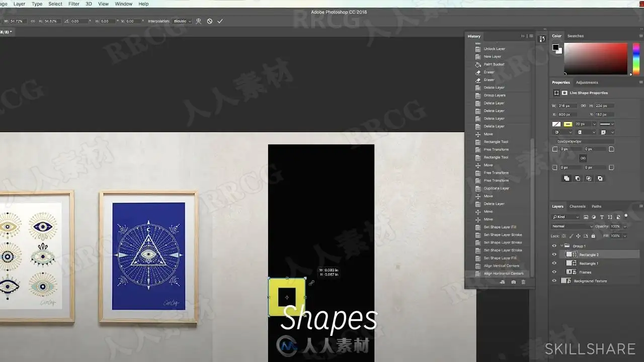Image resolution: width=644 pixels, height=362 pixels.
Task: Filter layers by adjustment layers icon
Action: pos(594,217)
